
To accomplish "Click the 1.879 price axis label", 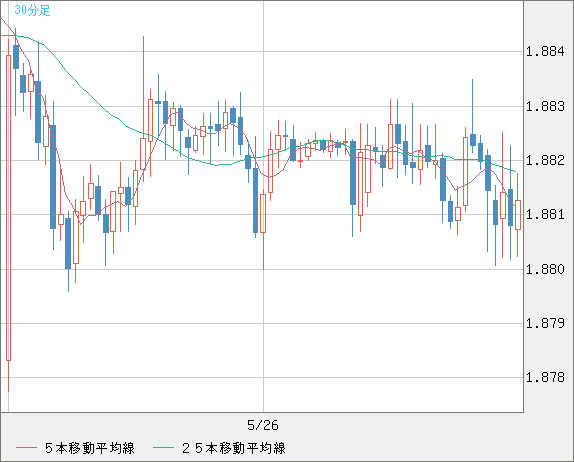I will 545,323.
